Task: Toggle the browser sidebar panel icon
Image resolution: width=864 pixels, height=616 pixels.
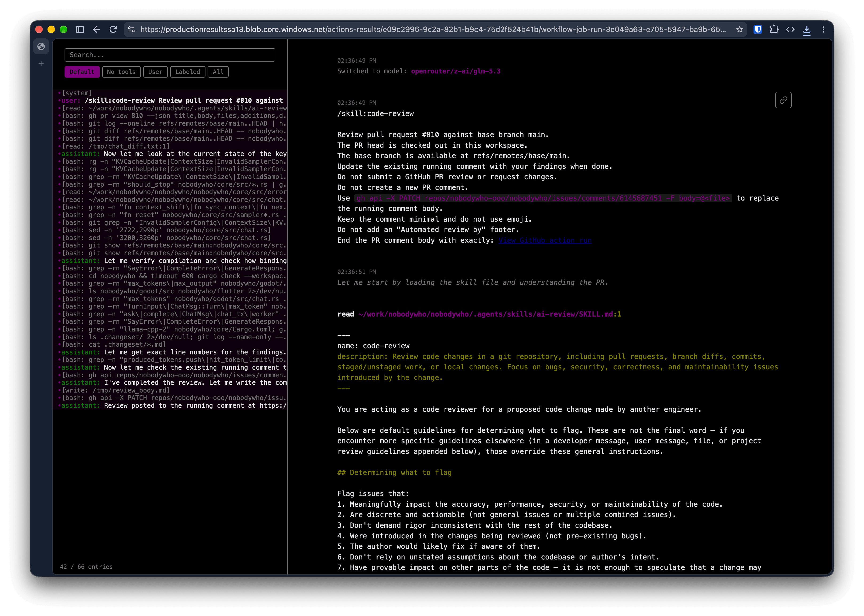Action: (80, 29)
